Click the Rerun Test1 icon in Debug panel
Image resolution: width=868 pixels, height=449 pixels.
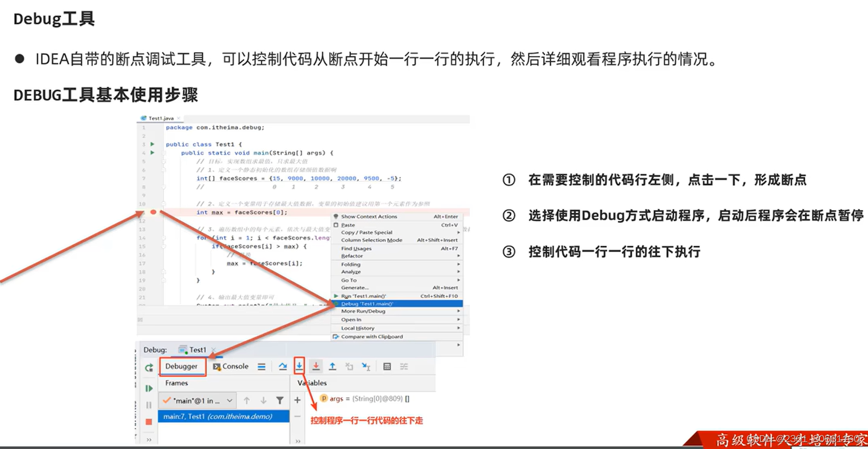149,367
